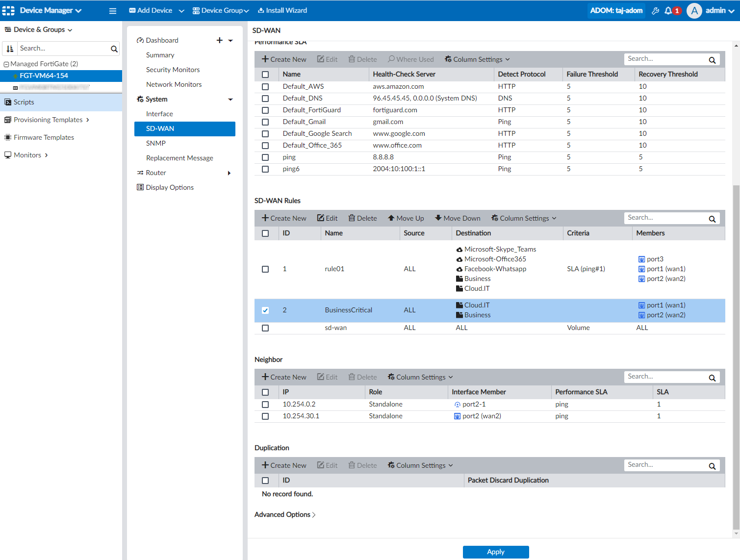740x560 pixels.
Task: Open the Scripts panel in the sidebar
Action: tap(23, 102)
